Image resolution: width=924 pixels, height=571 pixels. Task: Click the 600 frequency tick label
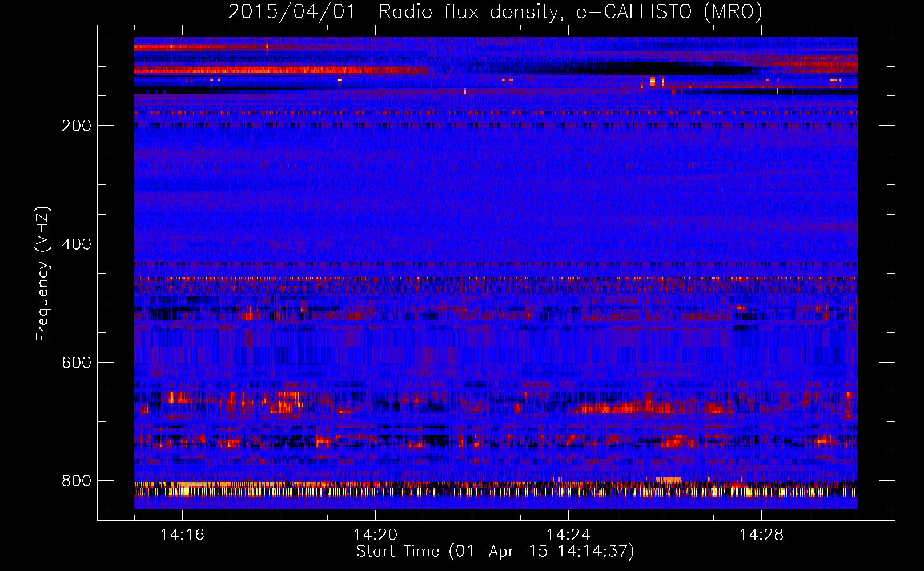click(x=77, y=363)
